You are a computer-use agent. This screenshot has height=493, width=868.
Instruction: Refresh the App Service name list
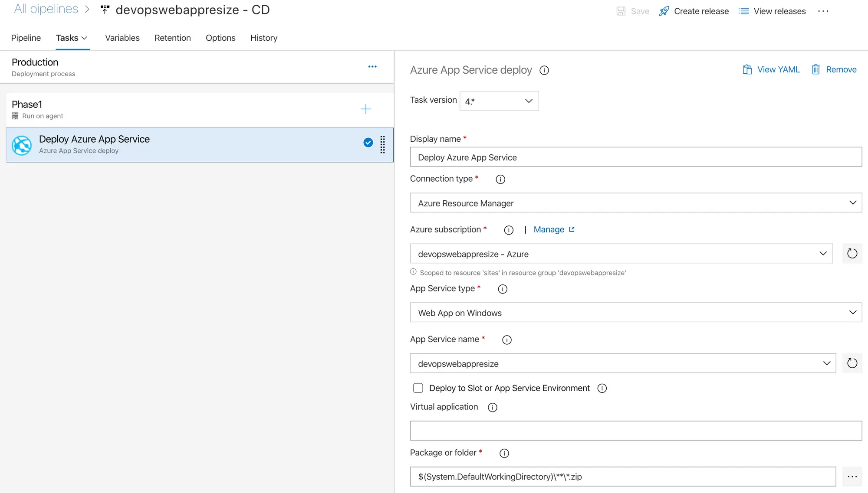[x=852, y=363]
